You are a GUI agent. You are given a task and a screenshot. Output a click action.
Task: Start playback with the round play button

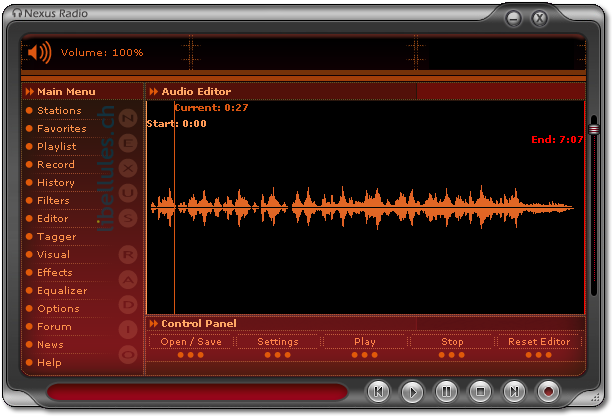point(412,391)
